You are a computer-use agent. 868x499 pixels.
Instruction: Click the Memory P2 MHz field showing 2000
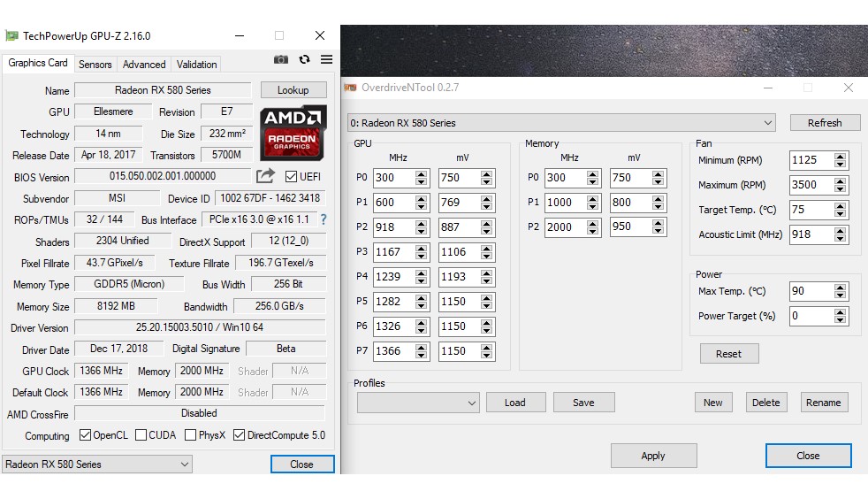[565, 227]
